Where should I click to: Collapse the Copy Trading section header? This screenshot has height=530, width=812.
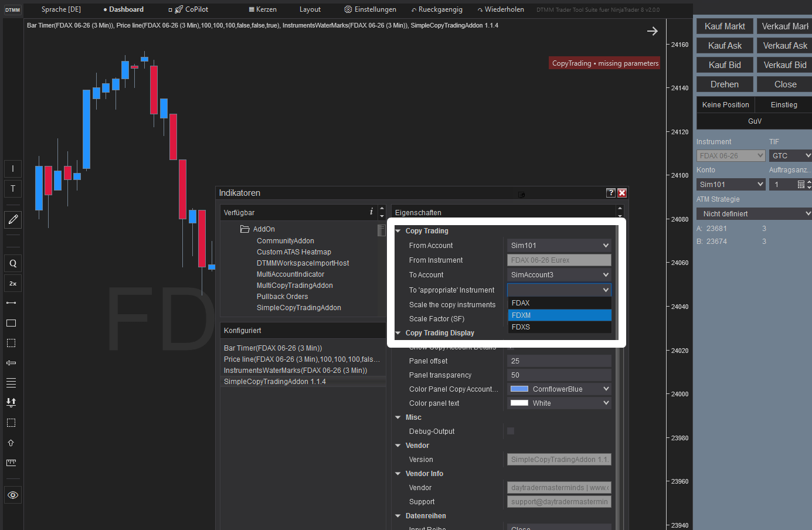(399, 230)
